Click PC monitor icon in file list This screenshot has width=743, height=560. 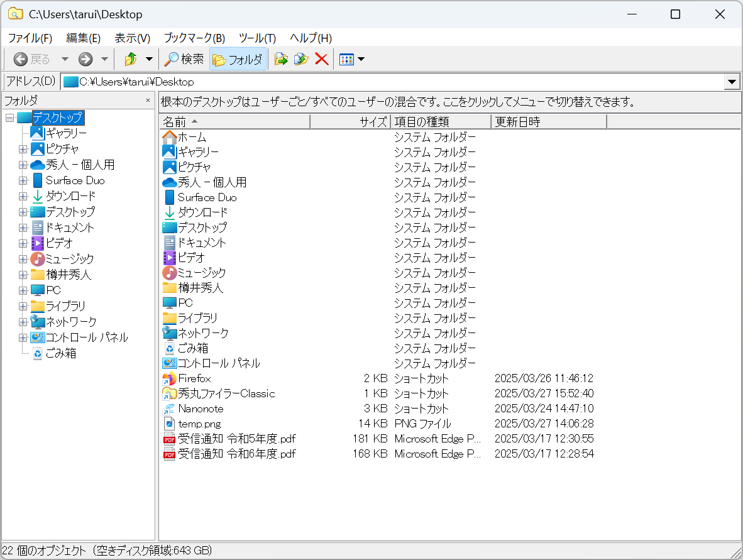click(x=169, y=303)
